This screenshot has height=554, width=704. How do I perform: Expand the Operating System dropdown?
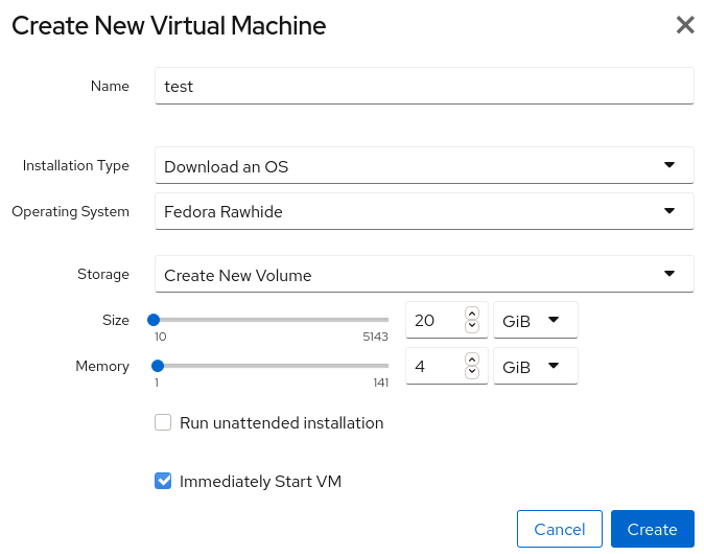tap(424, 212)
